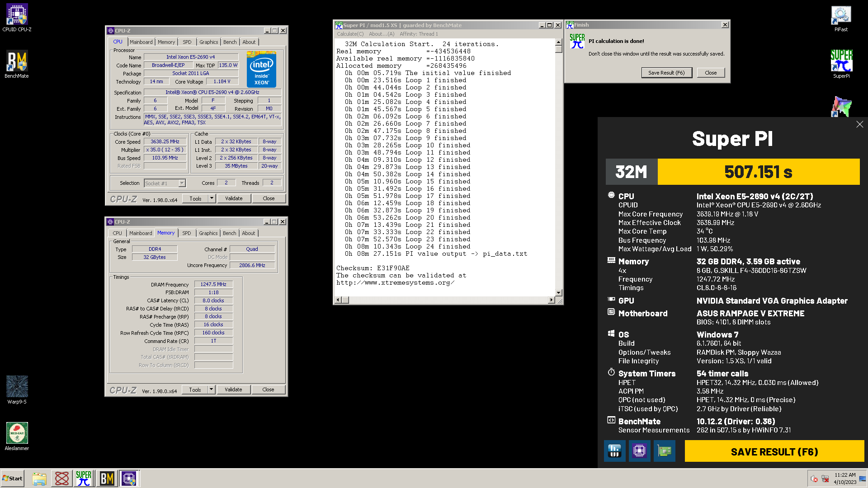
Task: Click Affinity: Thread 1 in Super PI
Action: [x=419, y=34]
